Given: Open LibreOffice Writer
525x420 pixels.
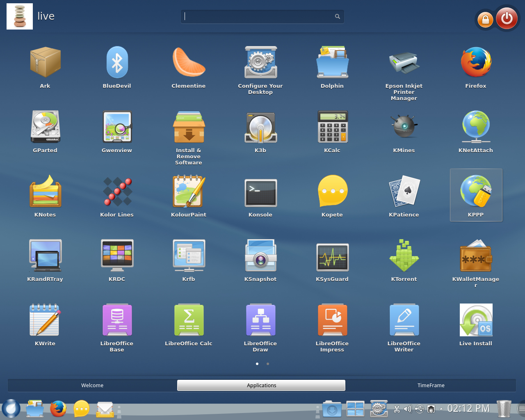Looking at the screenshot, I should tap(404, 328).
